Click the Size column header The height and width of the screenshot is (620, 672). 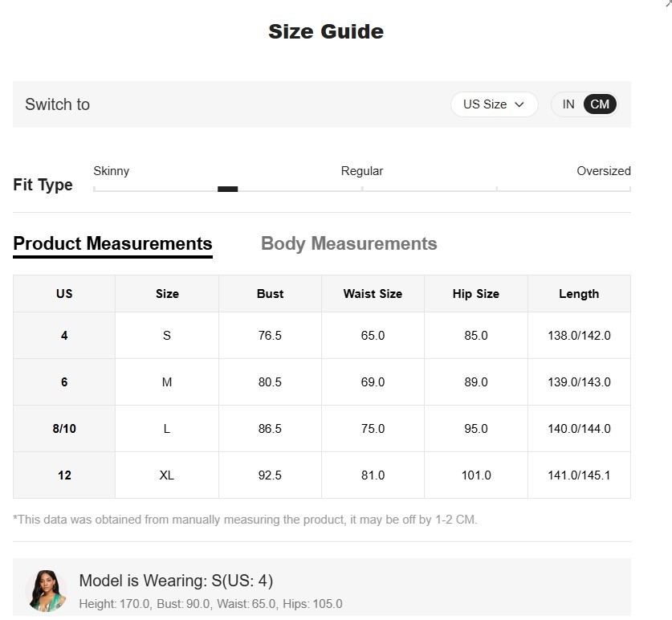click(167, 294)
